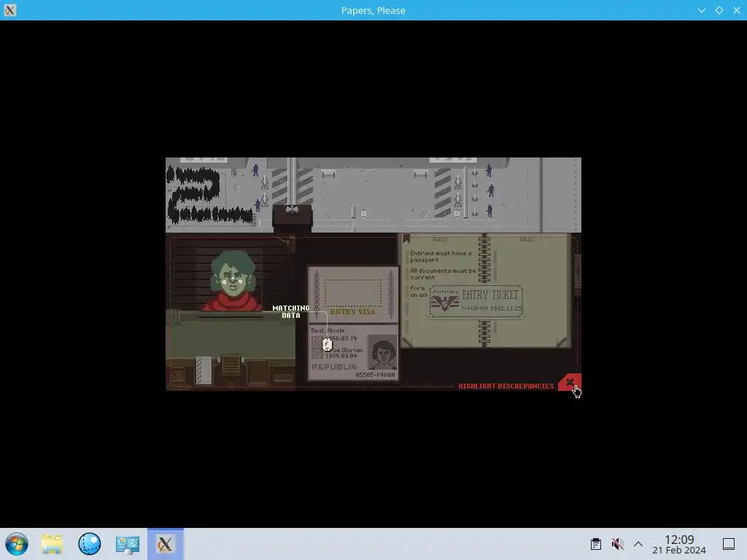Select the passport number Q5505-V4KQ0
The height and width of the screenshot is (560, 747).
pos(376,375)
